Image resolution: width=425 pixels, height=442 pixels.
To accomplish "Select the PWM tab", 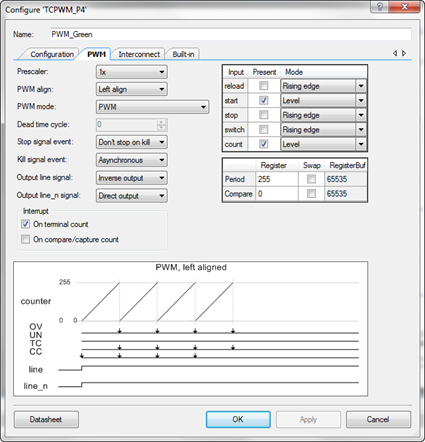I will (x=97, y=54).
